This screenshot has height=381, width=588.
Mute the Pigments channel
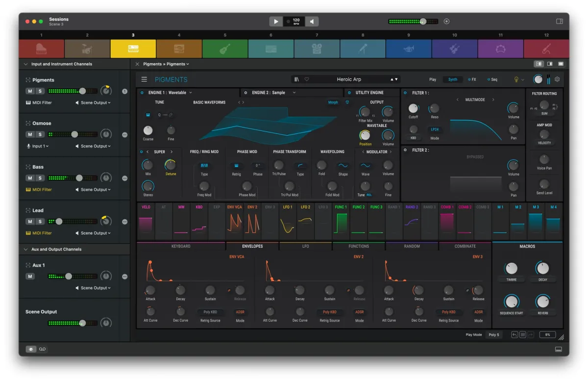click(30, 91)
